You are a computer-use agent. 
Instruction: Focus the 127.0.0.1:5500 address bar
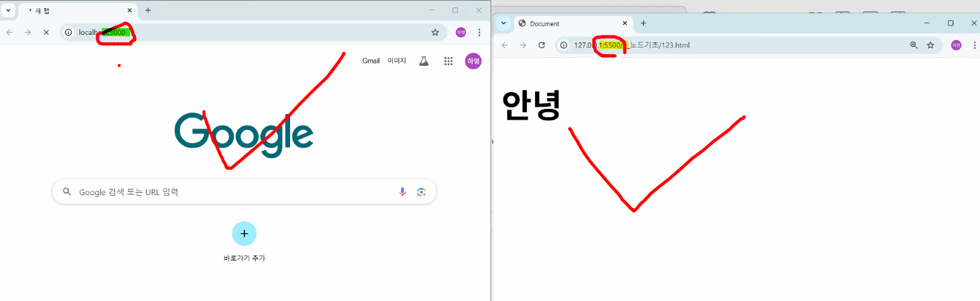pyautogui.click(x=749, y=45)
